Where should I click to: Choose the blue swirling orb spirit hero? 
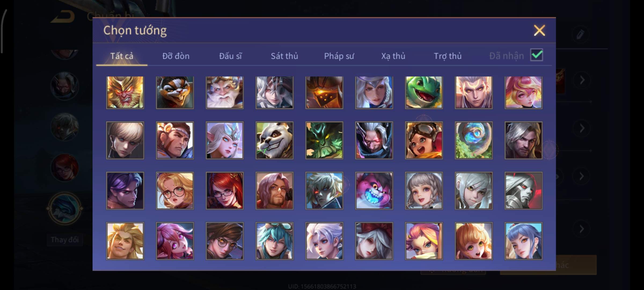474,140
